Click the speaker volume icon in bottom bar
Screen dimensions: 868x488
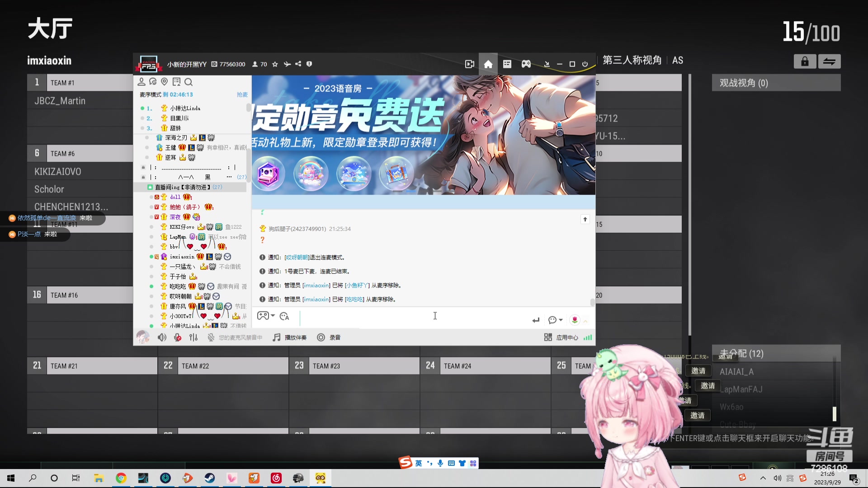click(x=162, y=338)
